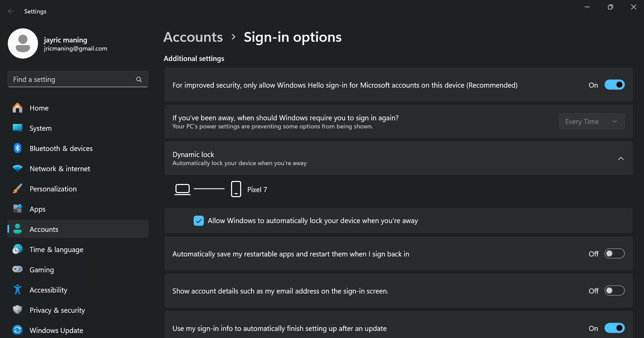Enable automatically save restartable apps toggle
This screenshot has height=338, width=644.
(x=614, y=254)
